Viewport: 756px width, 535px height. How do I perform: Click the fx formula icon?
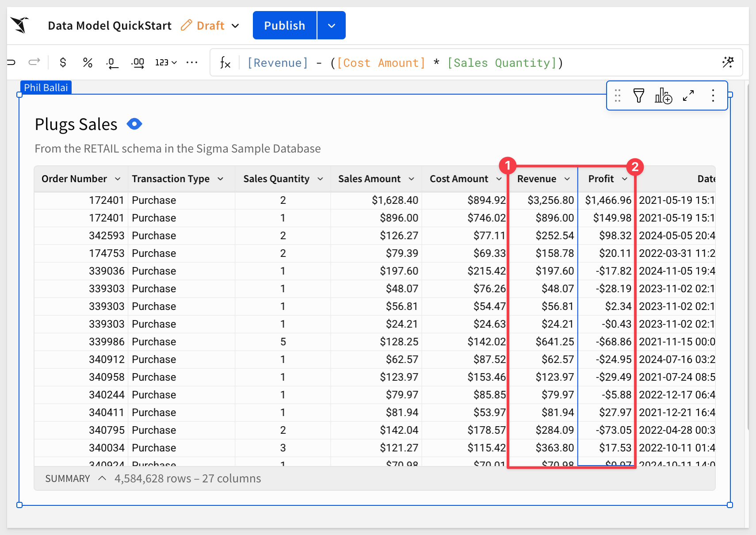(225, 63)
